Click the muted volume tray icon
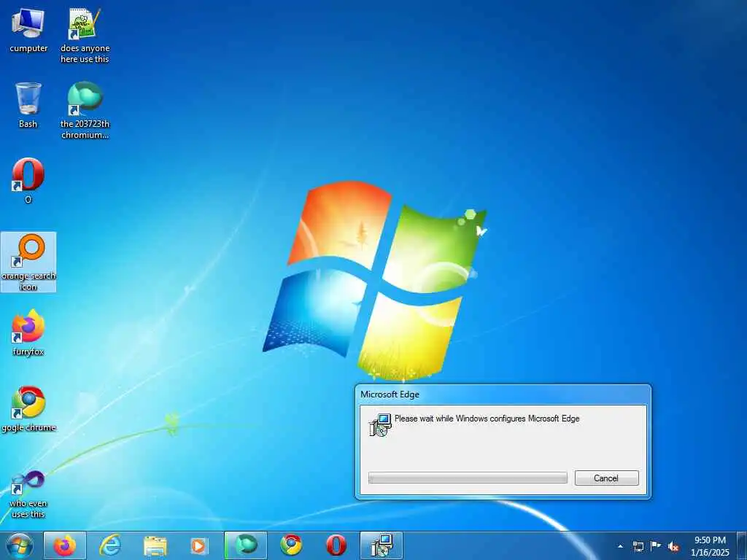747x560 pixels. 673,546
